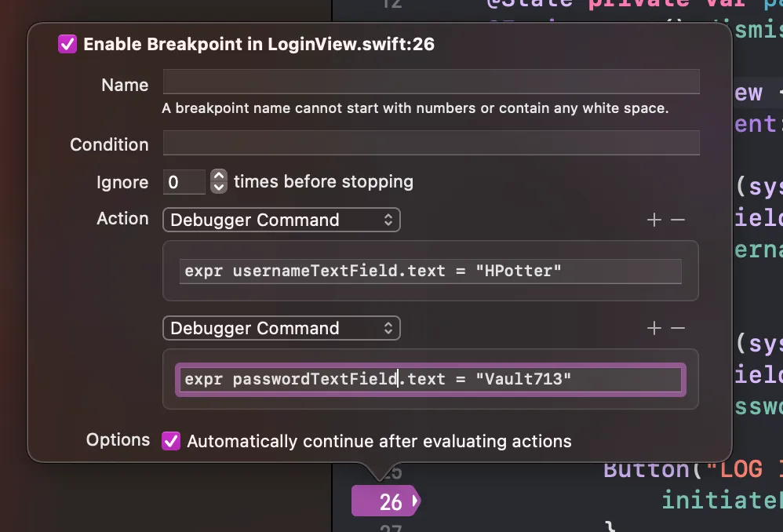Disable automatically continue after evaluating actions

pyautogui.click(x=171, y=441)
